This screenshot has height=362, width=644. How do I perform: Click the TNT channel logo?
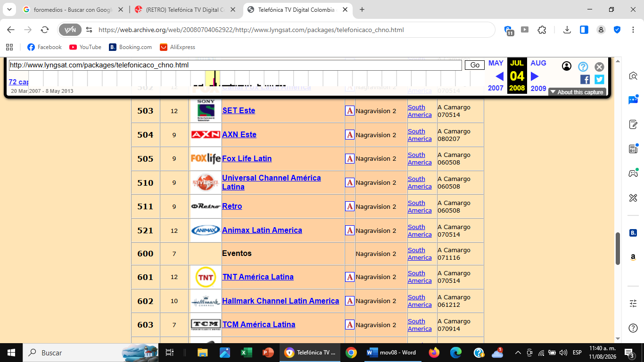206,277
